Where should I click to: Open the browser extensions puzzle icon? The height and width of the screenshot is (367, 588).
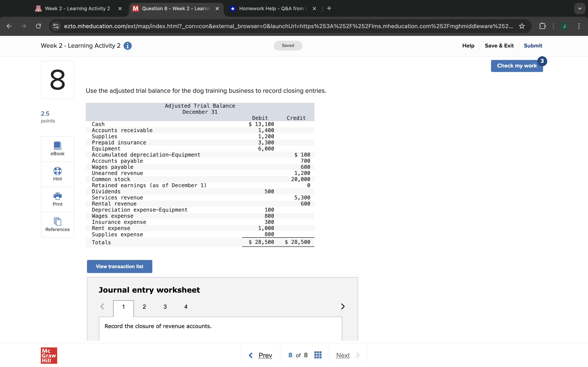[x=542, y=26]
